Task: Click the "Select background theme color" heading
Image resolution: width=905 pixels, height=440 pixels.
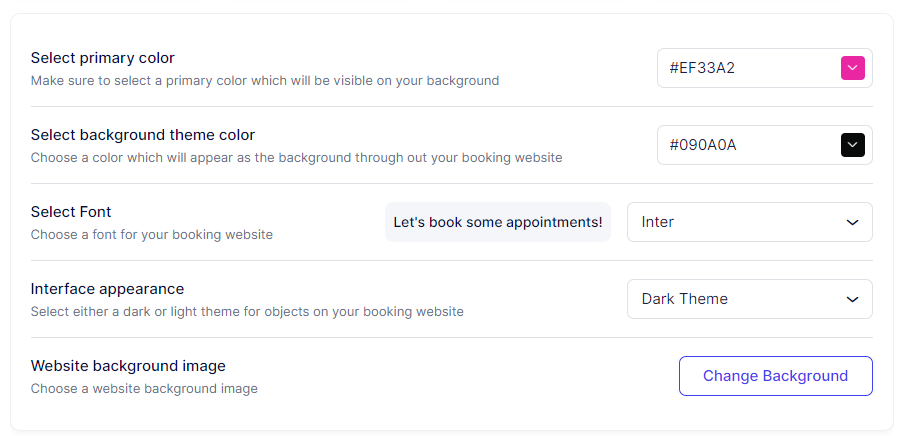Action: click(x=143, y=135)
